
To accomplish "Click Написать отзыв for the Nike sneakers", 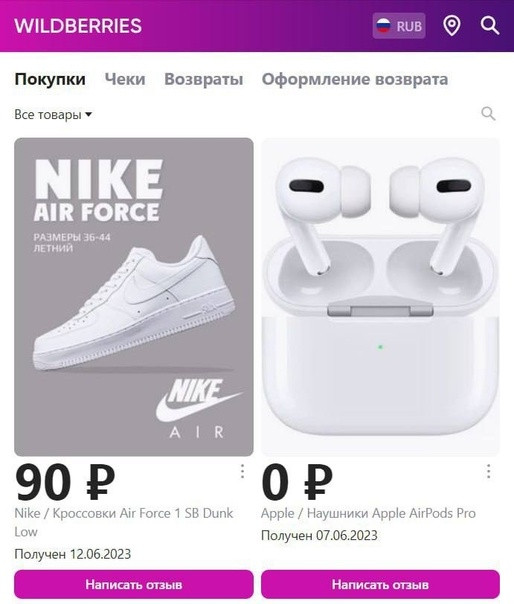I will (134, 584).
